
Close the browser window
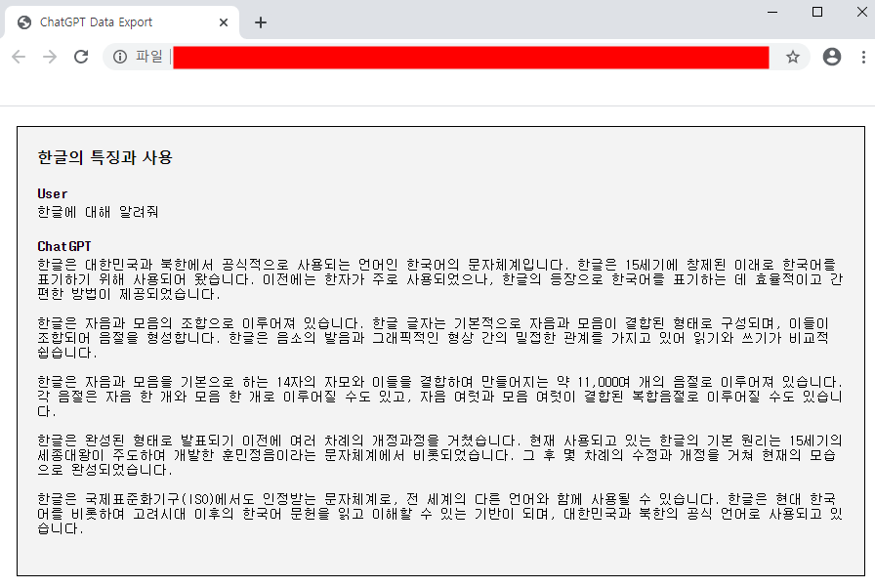[x=861, y=12]
